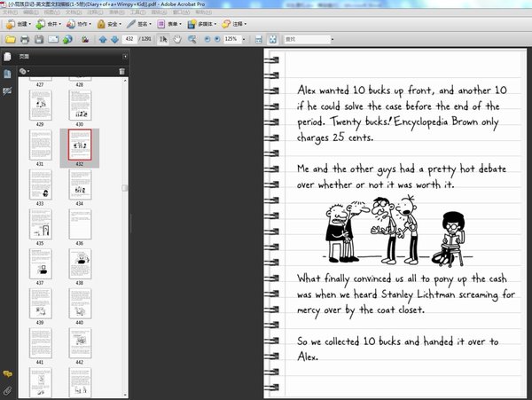This screenshot has width=532, height=400.
Task: Select the marquee zoom tool
Action: coord(192,39)
